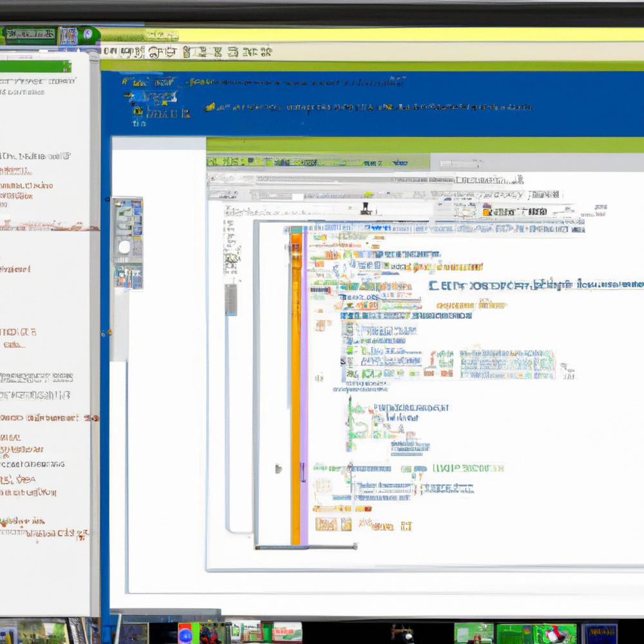Click the red-blue circular icon in taskbar

(186, 634)
